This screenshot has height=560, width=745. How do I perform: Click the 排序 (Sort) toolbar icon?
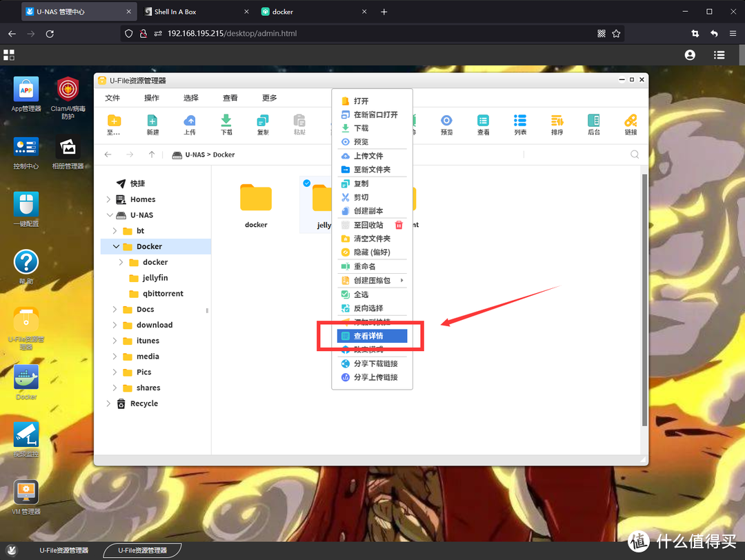[557, 124]
